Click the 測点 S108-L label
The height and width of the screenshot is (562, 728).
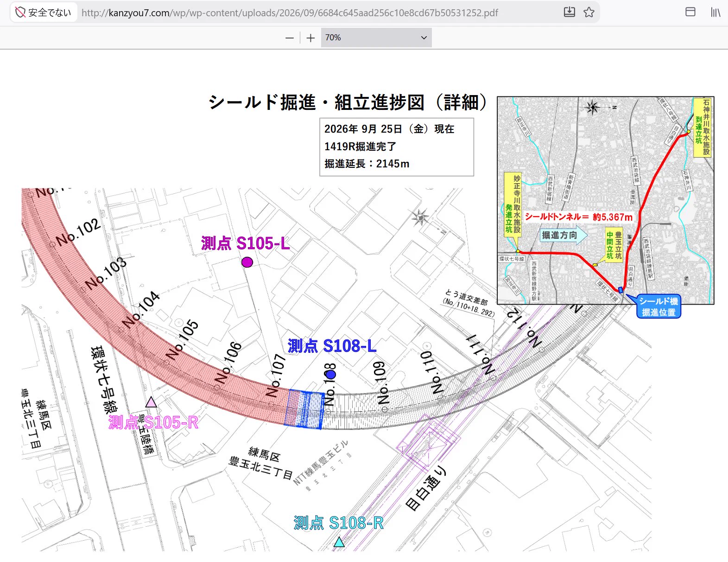tap(332, 346)
